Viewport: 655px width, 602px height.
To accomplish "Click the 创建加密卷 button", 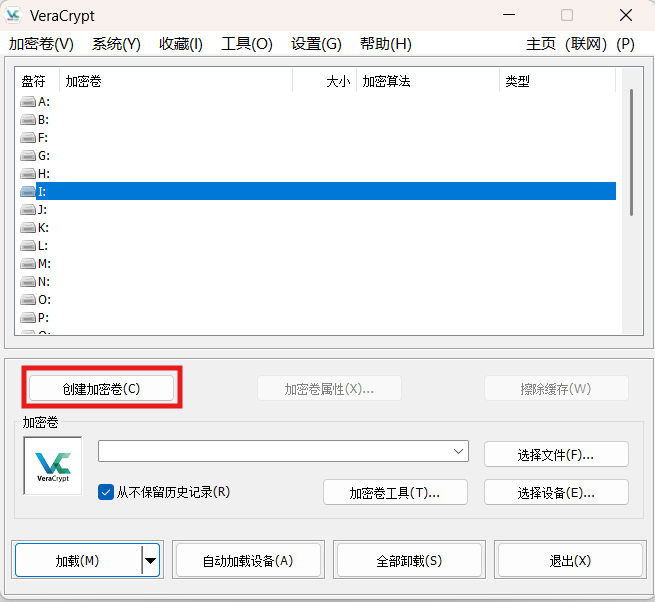I will (x=102, y=388).
